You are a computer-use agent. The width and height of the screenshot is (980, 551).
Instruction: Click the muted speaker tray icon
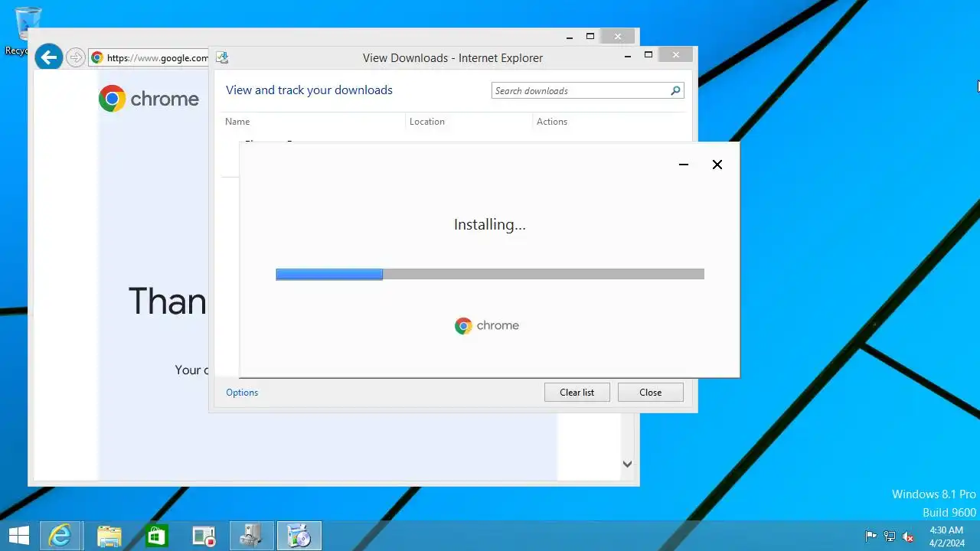click(909, 536)
